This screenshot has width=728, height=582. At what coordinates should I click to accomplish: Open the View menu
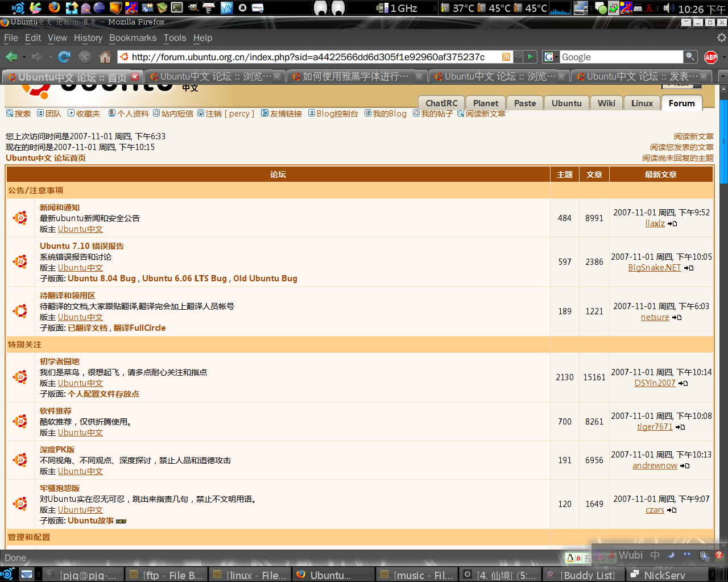57,38
